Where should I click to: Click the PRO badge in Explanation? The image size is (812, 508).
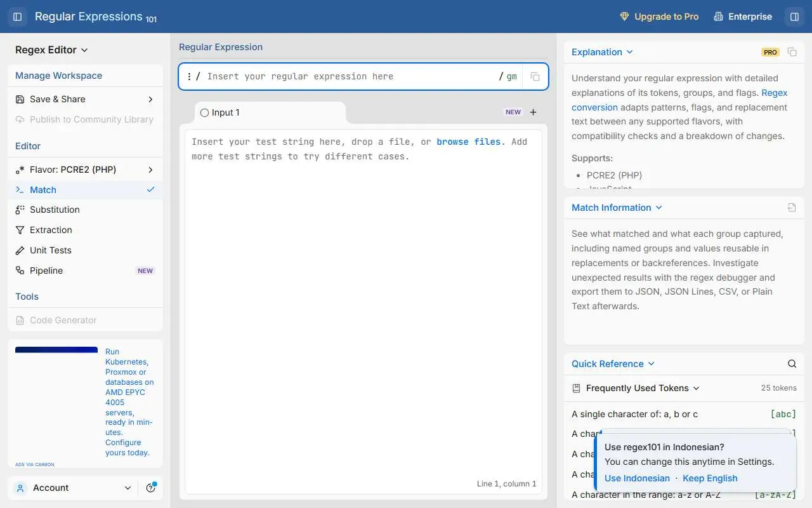pyautogui.click(x=770, y=52)
